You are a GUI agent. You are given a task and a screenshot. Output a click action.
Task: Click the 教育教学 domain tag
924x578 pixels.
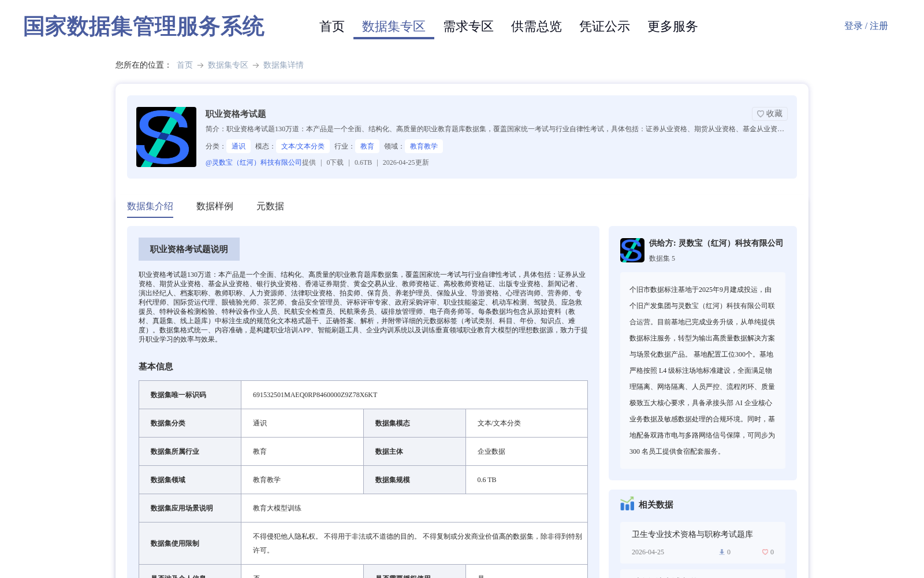point(424,146)
